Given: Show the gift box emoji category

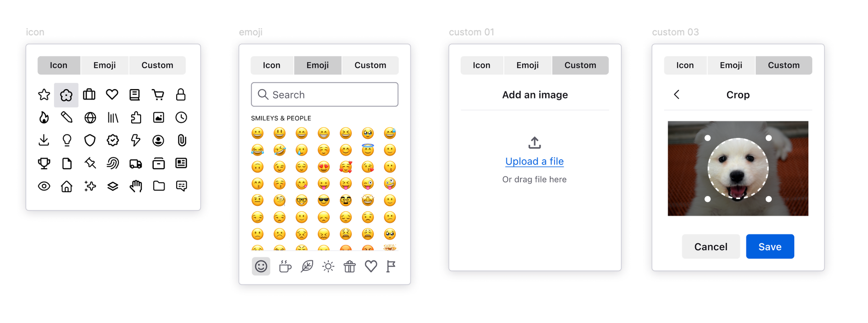Looking at the screenshot, I should click(349, 266).
